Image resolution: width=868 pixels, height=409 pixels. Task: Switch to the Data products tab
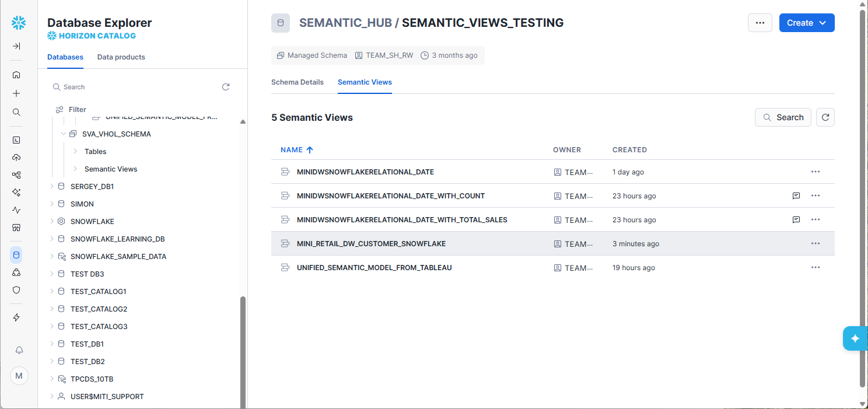(x=121, y=57)
